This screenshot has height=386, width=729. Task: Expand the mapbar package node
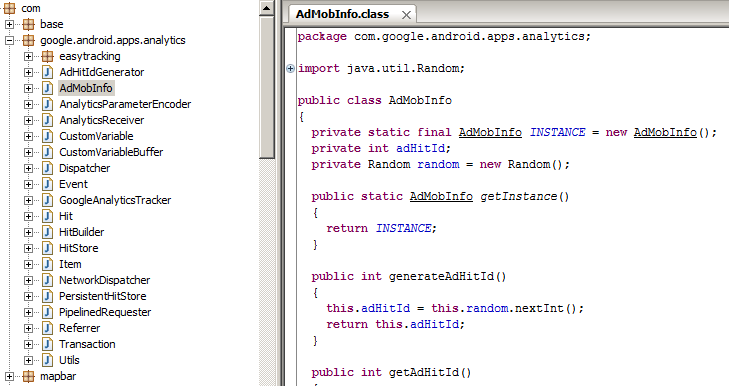click(9, 376)
